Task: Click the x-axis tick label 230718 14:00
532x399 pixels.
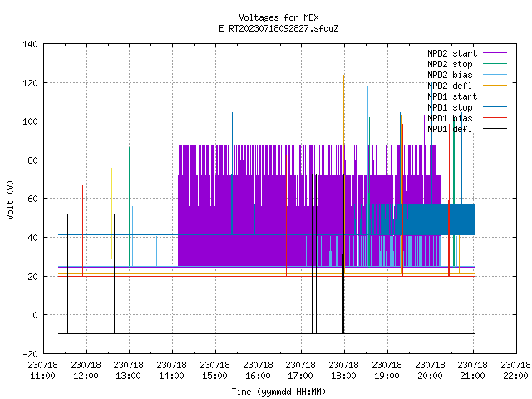Action: point(172,371)
